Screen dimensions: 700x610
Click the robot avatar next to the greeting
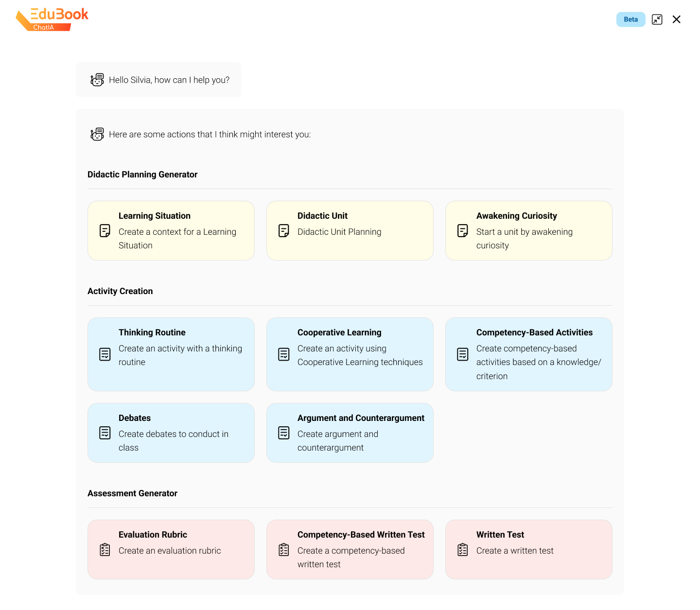[x=97, y=79]
